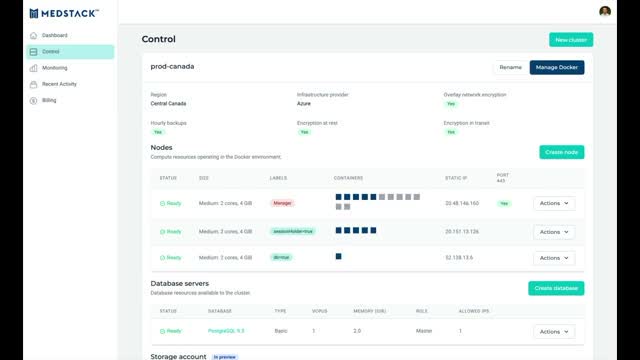This screenshot has height=360, width=640.
Task: Click the Hourly backups Yes badge
Action: [x=158, y=132]
